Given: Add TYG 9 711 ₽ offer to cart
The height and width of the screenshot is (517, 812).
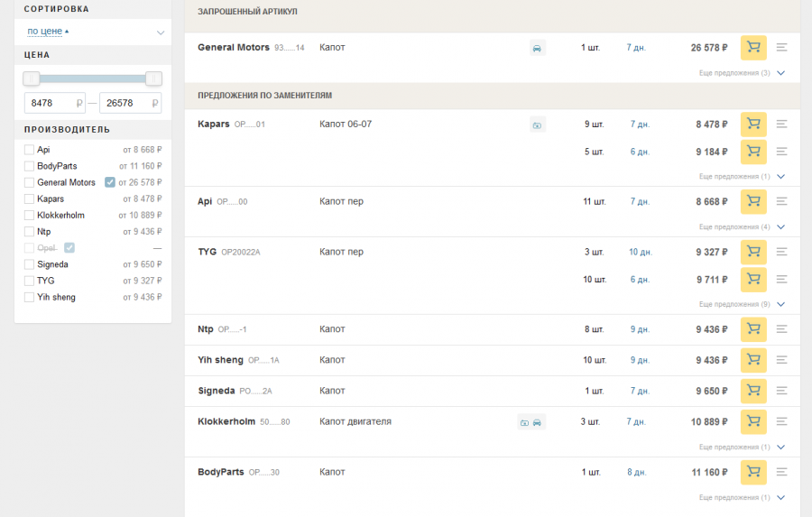Looking at the screenshot, I should (753, 280).
